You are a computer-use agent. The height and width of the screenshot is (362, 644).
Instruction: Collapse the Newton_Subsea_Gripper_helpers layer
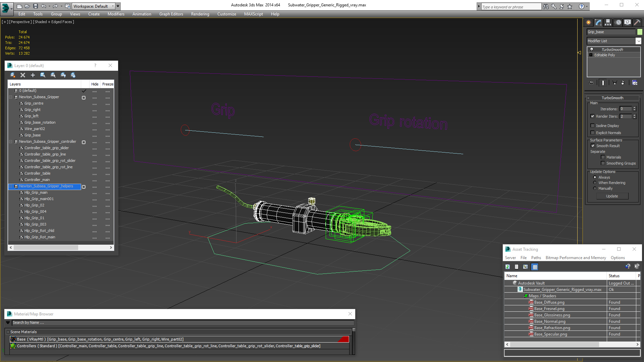[x=11, y=186]
